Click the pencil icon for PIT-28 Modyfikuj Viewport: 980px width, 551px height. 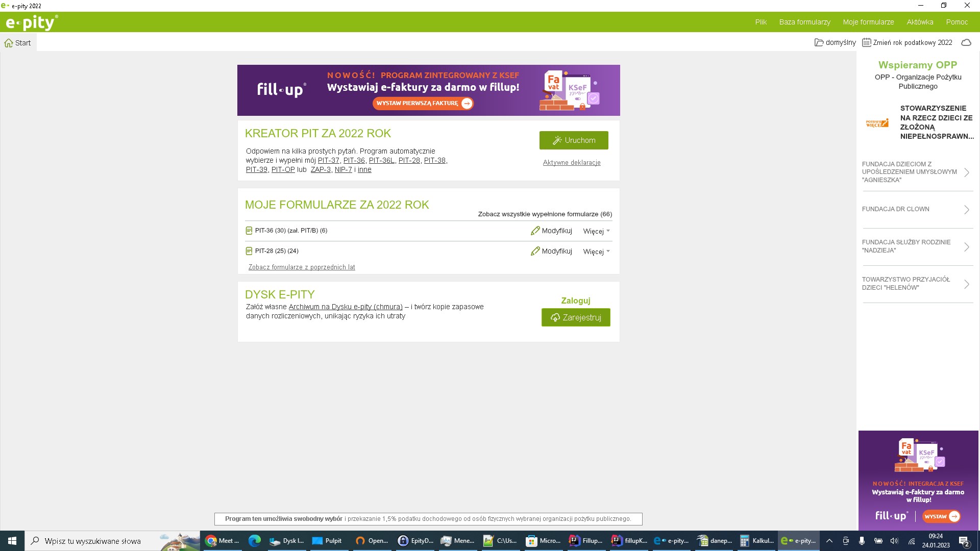click(535, 252)
